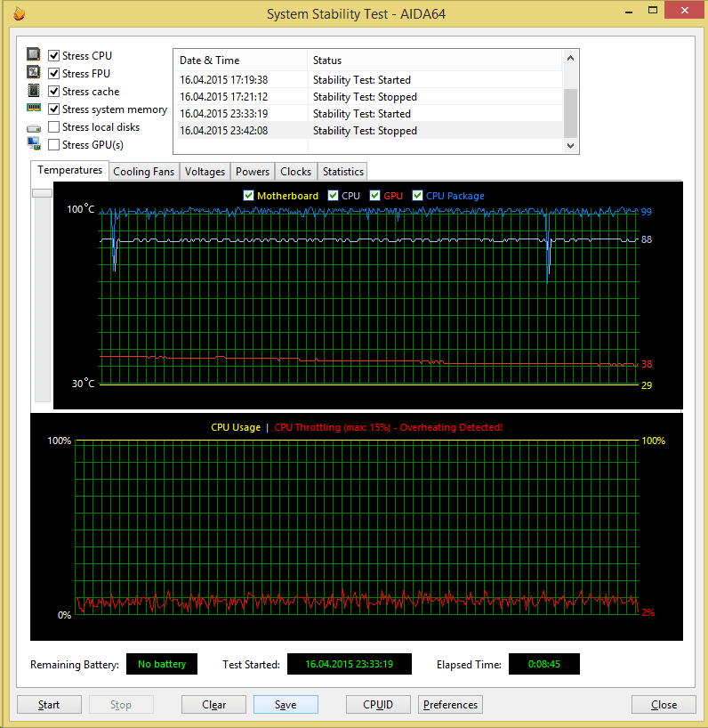Uncheck the Stress CPU checkbox
Image resolution: width=708 pixels, height=728 pixels.
coord(54,56)
